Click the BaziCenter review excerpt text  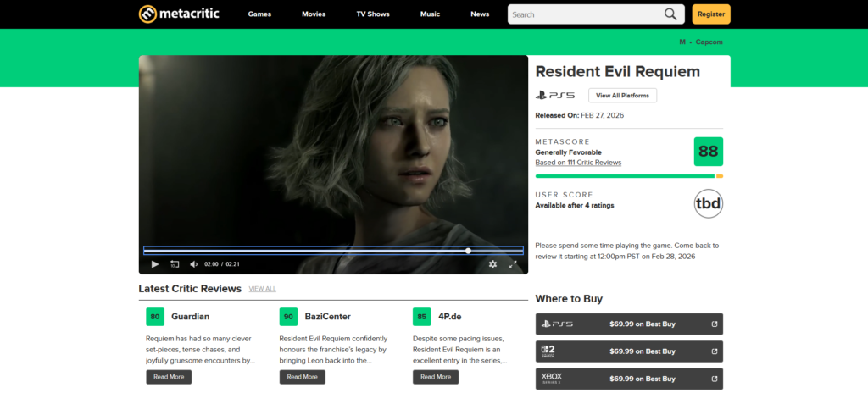coord(333,350)
